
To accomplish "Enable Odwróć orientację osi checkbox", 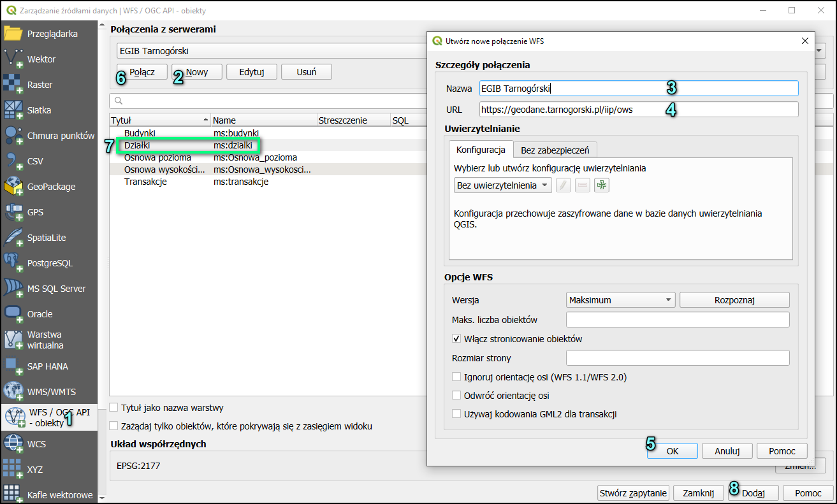I will 456,396.
